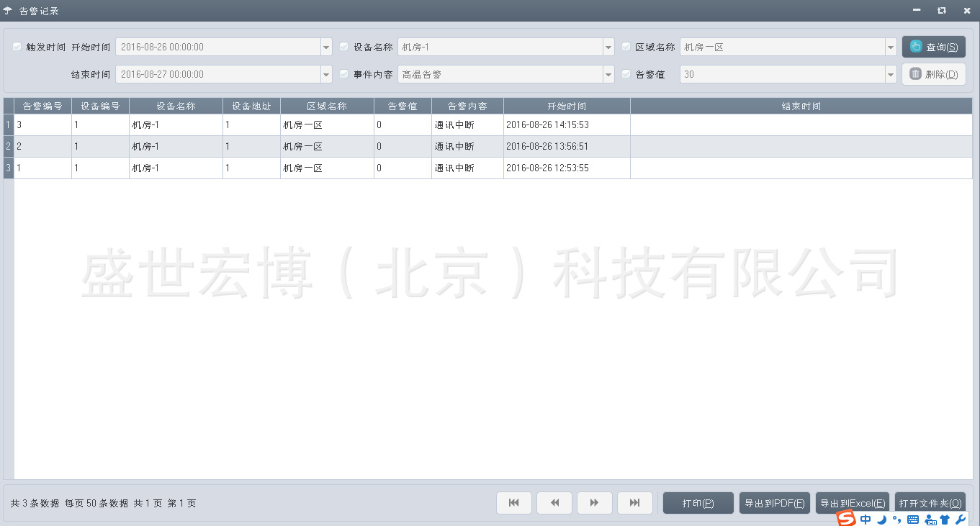Export records with 导出到Excel(E) button

(x=853, y=503)
